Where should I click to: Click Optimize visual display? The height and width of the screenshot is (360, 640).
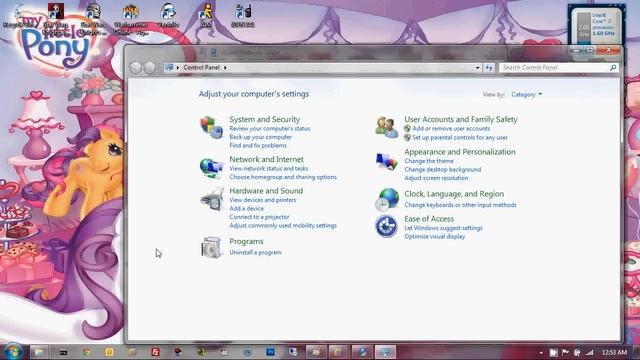tap(435, 237)
